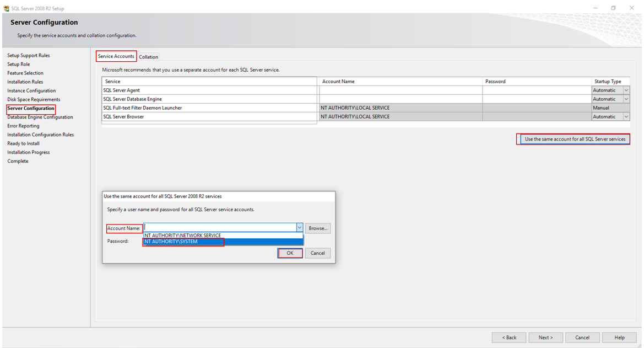Click the Startup Type column header
The height and width of the screenshot is (348, 644).
click(610, 82)
